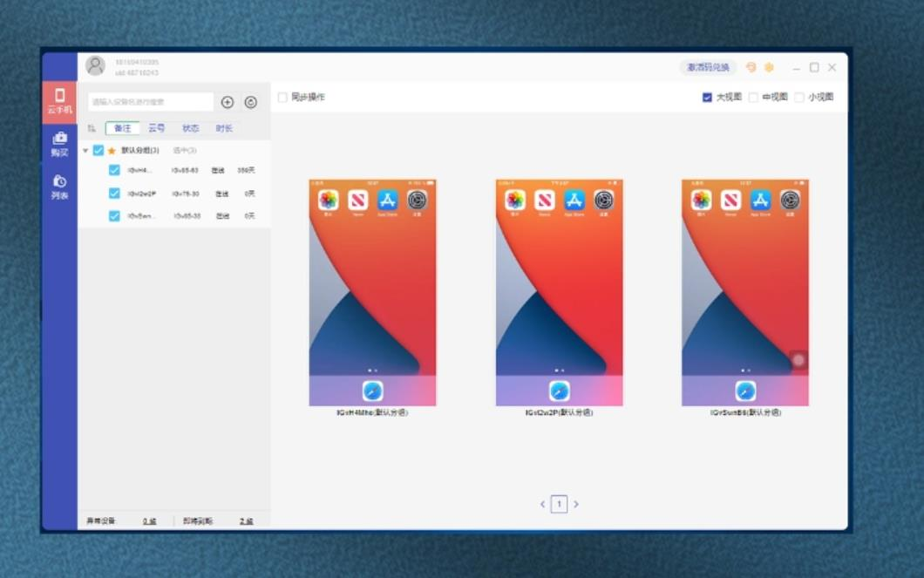Open Photos app on the third phone

point(701,201)
